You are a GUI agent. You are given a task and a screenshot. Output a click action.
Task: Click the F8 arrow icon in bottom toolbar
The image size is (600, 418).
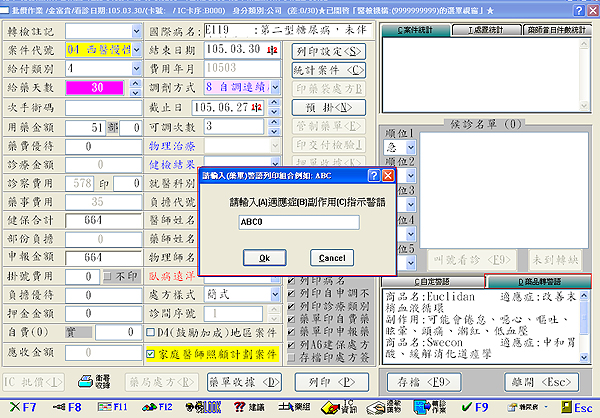[x=66, y=408]
